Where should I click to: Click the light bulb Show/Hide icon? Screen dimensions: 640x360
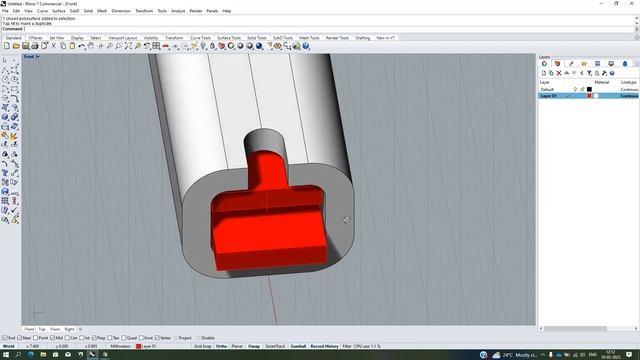coord(203,46)
